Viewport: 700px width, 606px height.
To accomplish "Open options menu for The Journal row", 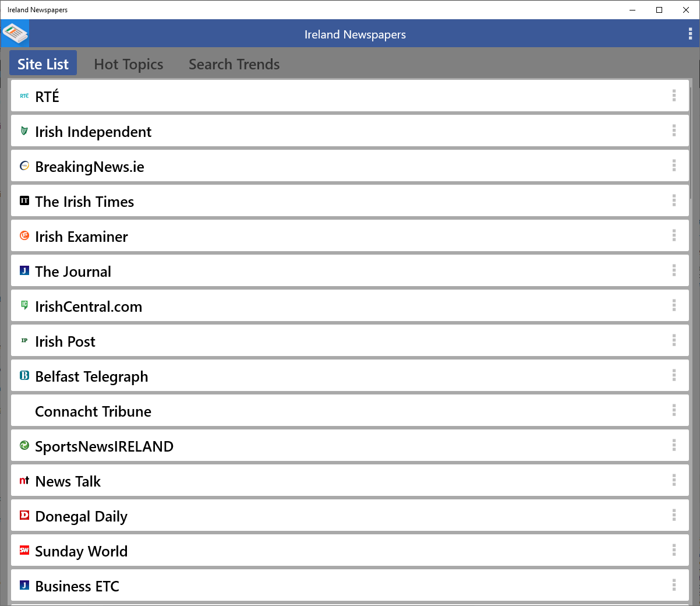I will tap(674, 270).
